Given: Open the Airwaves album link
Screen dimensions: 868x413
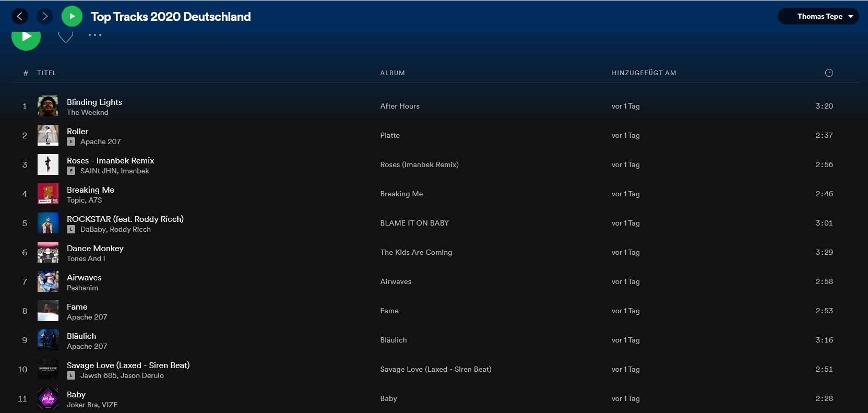Looking at the screenshot, I should [x=396, y=281].
